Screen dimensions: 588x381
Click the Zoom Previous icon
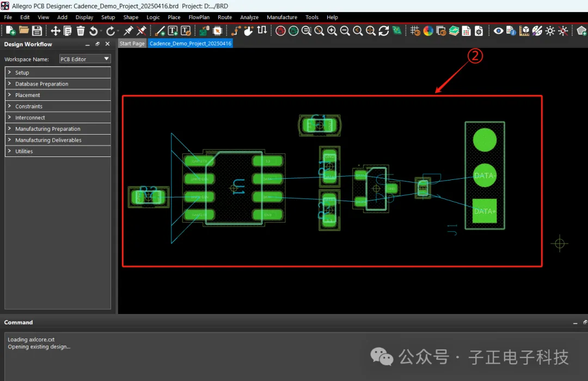(x=358, y=31)
